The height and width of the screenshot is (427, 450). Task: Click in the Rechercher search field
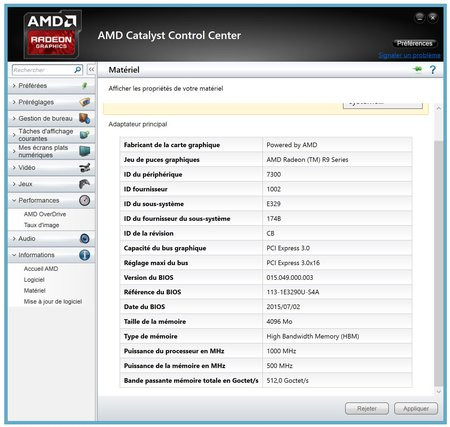pos(43,70)
